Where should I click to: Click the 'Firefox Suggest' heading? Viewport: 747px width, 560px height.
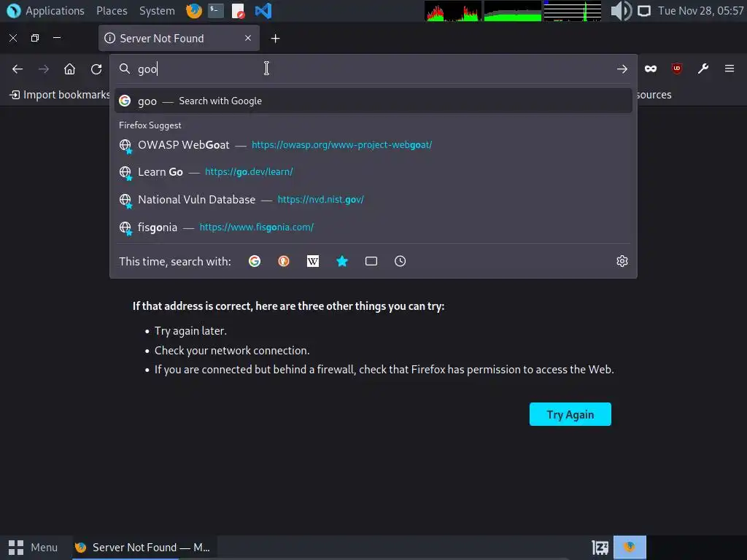(150, 125)
